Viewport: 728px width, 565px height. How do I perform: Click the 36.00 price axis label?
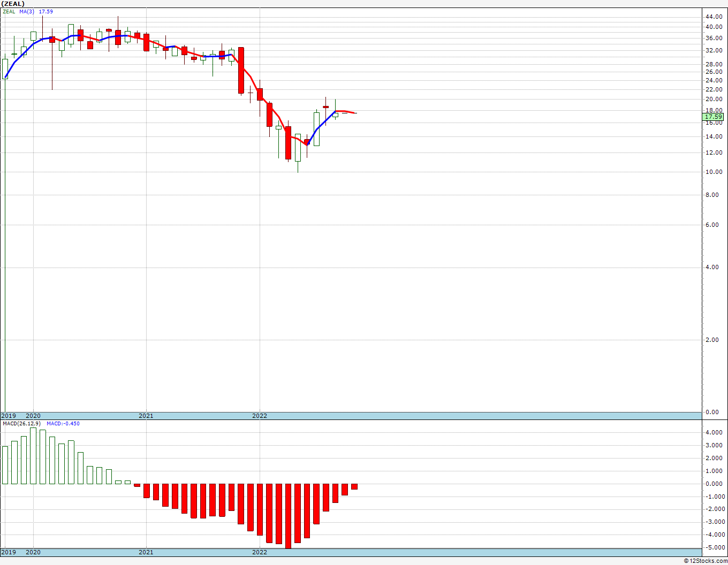[714, 38]
